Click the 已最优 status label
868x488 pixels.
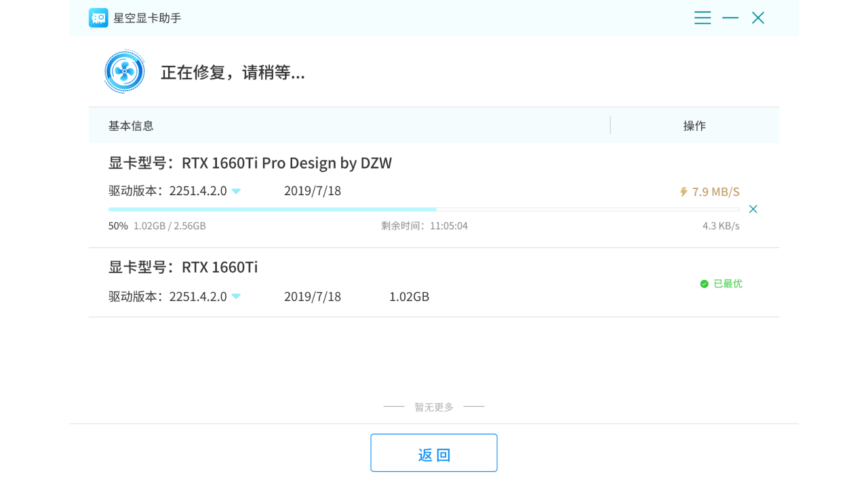coord(728,283)
